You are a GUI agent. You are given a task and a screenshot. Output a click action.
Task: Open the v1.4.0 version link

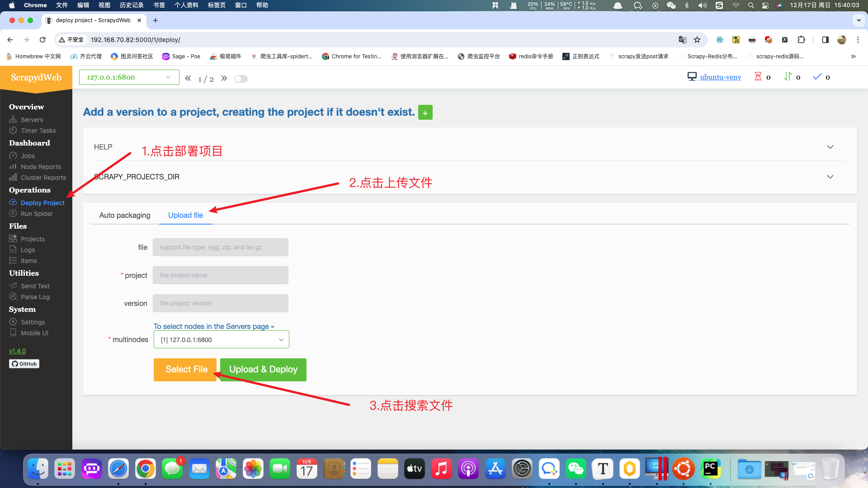click(18, 351)
